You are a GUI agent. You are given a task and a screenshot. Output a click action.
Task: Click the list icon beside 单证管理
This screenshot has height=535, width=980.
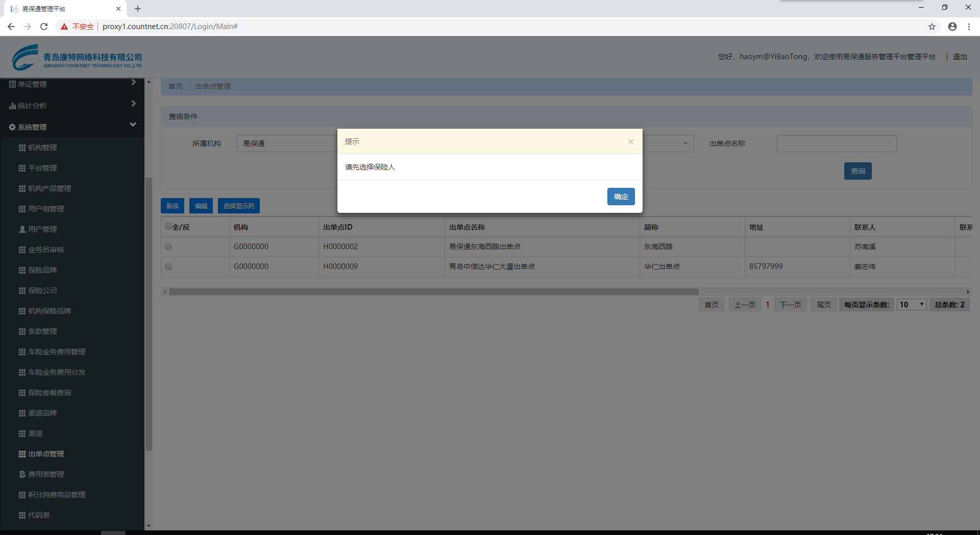[x=12, y=84]
